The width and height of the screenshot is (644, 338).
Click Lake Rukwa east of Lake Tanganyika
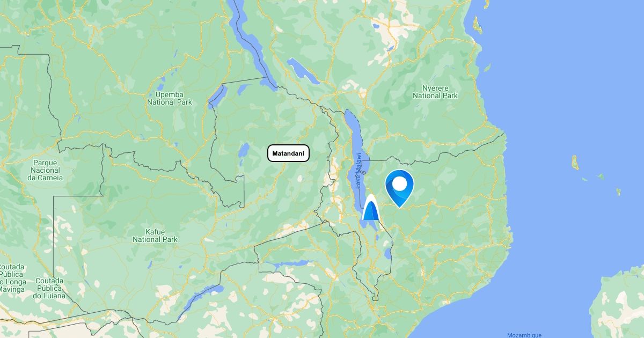pyautogui.click(x=303, y=71)
